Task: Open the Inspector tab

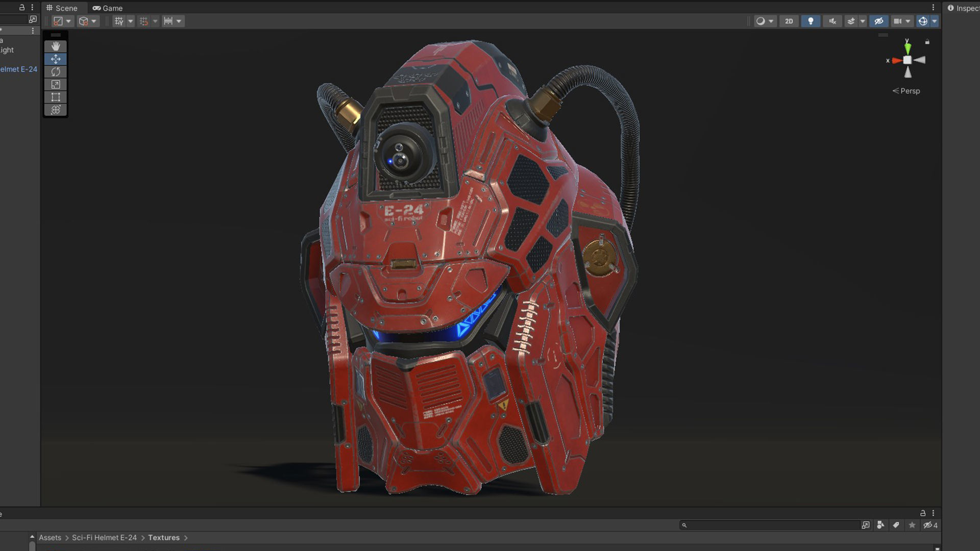Action: 963,8
